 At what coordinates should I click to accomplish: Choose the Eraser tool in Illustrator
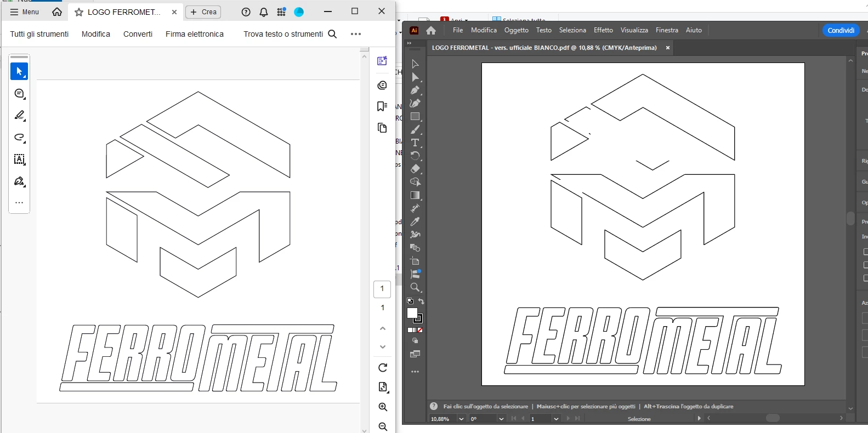415,169
